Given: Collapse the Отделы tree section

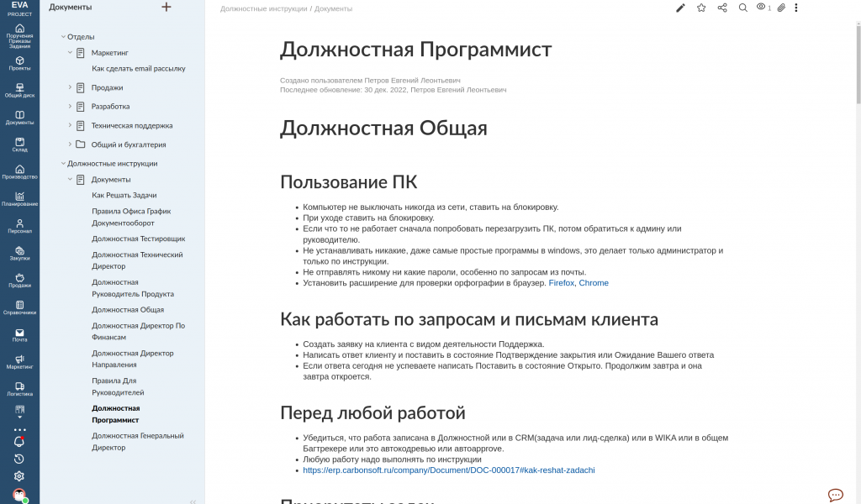Looking at the screenshot, I should tap(63, 37).
